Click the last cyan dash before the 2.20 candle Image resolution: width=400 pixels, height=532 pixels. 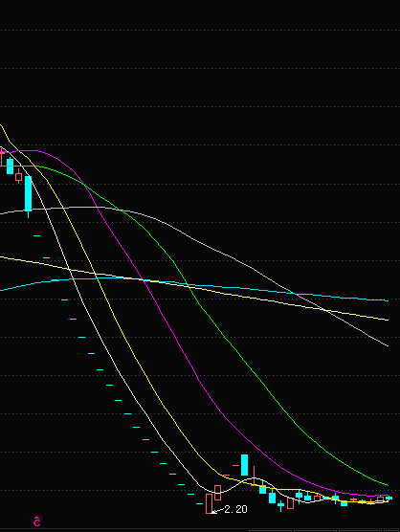pyautogui.click(x=199, y=504)
